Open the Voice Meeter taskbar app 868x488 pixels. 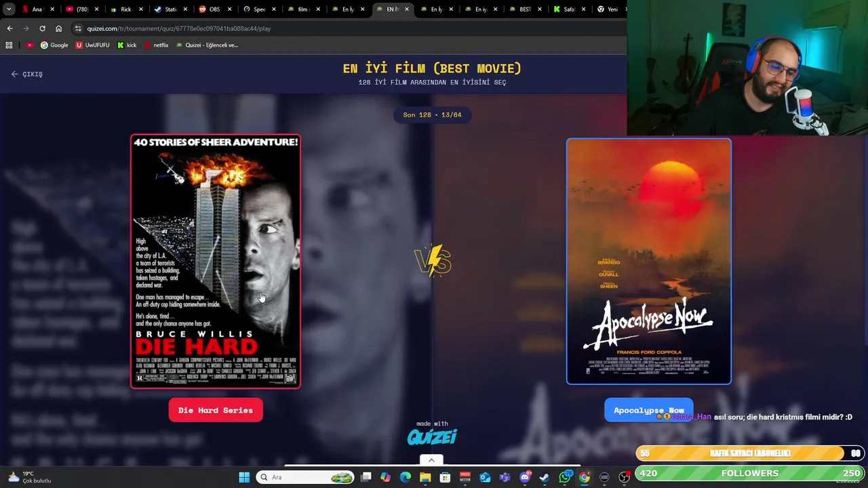(x=465, y=477)
